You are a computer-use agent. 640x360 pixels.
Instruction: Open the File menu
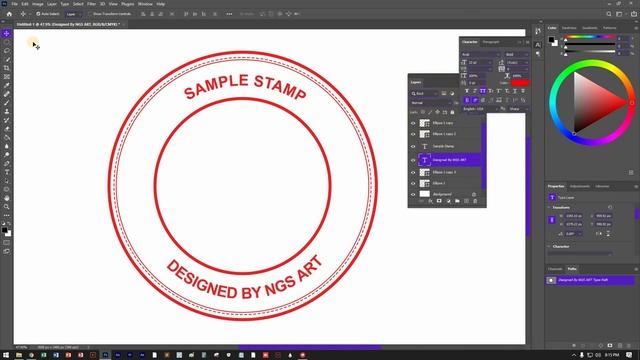(15, 4)
